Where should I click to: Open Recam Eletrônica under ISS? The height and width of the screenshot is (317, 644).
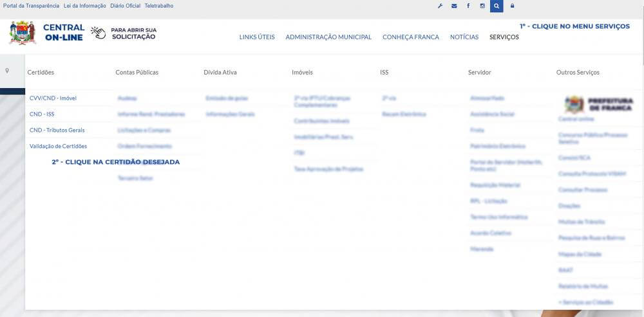(404, 114)
